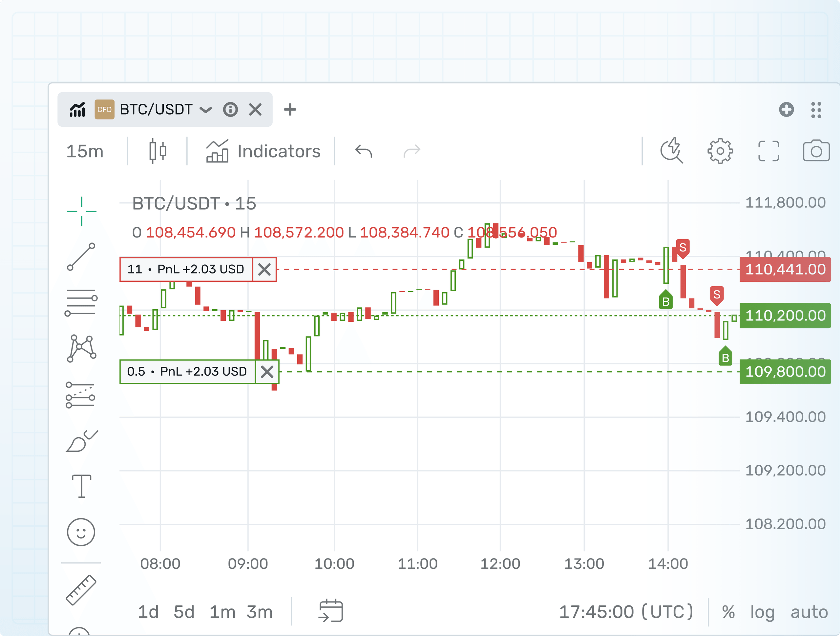Open the go-to-date calendar
Screen dimensions: 840x636
(331, 610)
